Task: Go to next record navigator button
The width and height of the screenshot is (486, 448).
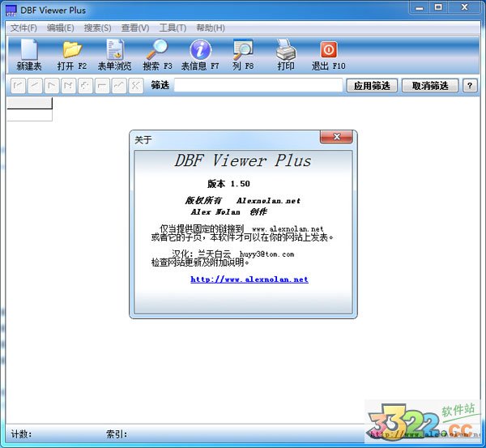Action: tap(52, 86)
